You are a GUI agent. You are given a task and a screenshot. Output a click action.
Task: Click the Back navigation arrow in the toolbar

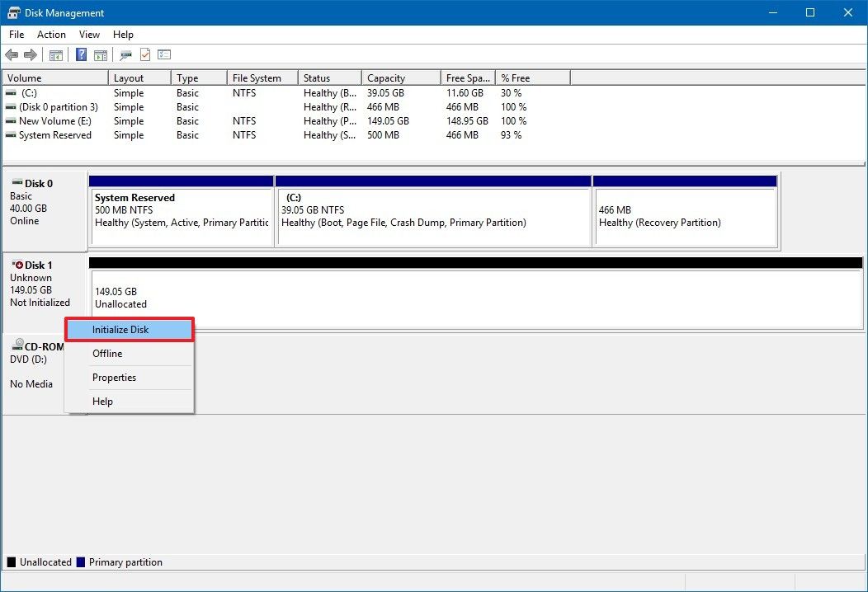(x=12, y=54)
